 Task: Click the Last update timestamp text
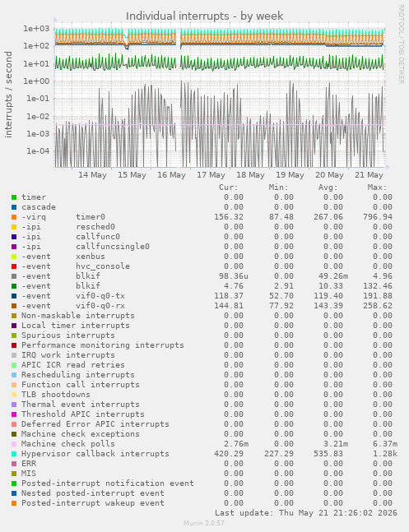[306, 512]
